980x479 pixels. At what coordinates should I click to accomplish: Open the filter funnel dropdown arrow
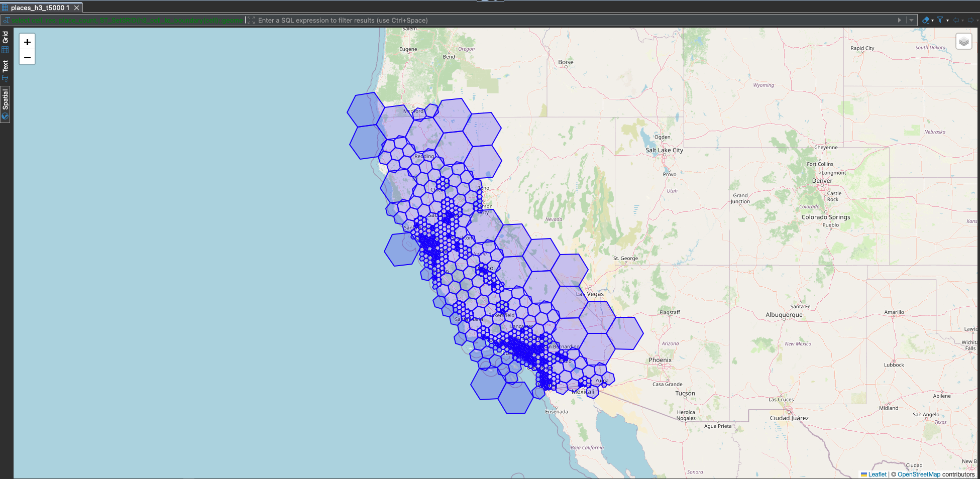click(x=947, y=20)
